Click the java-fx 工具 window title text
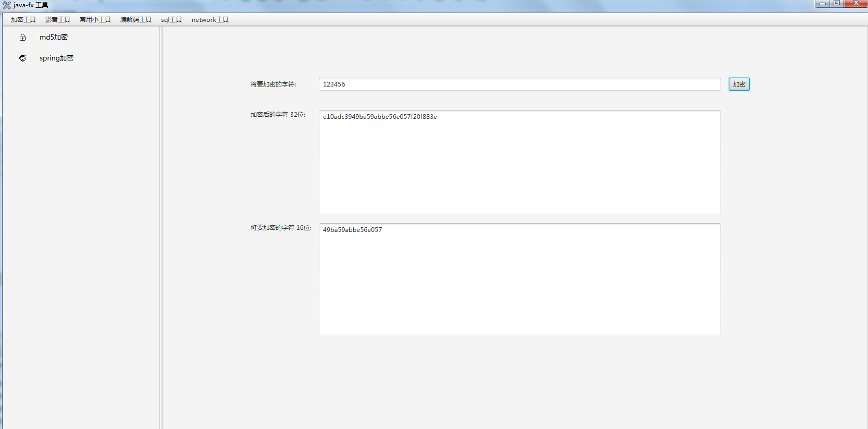 (31, 5)
